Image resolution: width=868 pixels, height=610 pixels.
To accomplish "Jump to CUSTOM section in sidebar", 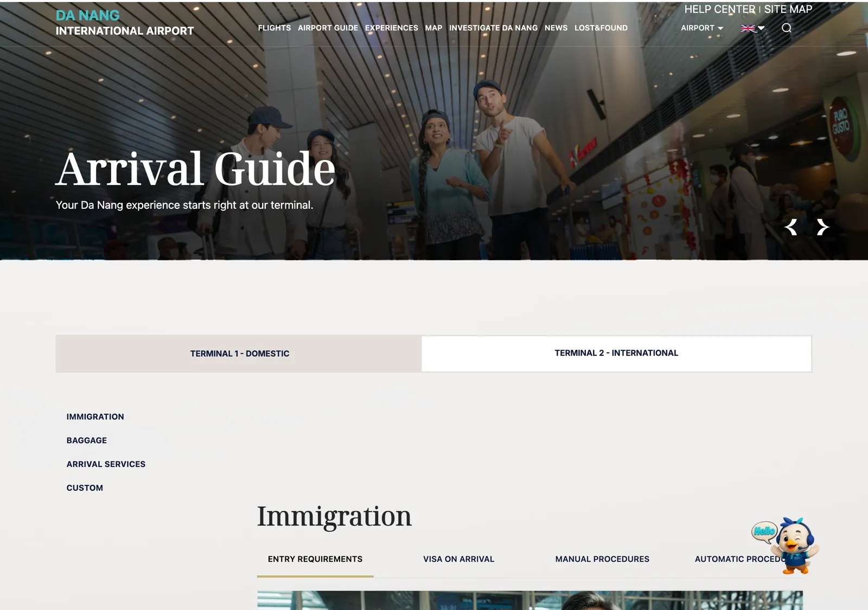I will click(85, 488).
